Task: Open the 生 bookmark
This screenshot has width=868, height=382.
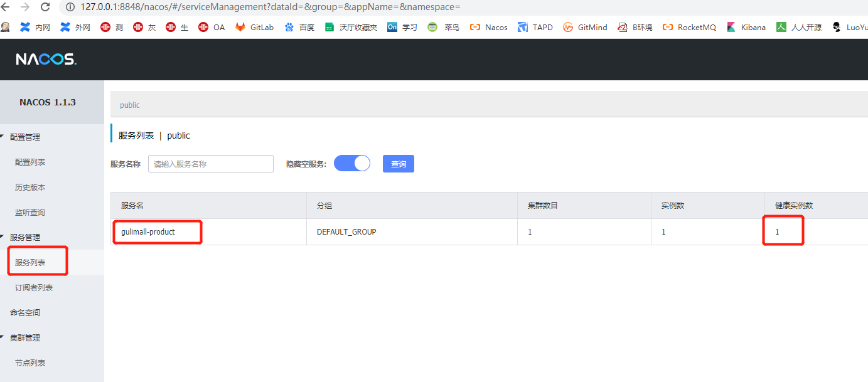Action: tap(177, 27)
